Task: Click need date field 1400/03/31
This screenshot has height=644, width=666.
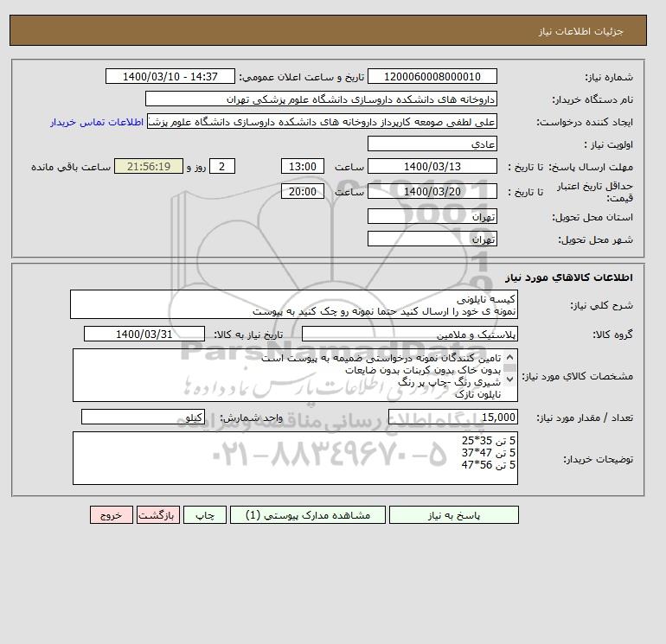Action: [144, 334]
